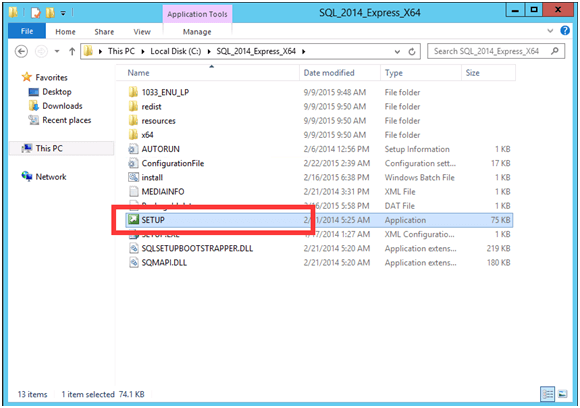Viewport: 580px width, 408px height.
Task: Click SQL_2014_Express_X64 breadcrumb in address bar
Action: point(256,51)
